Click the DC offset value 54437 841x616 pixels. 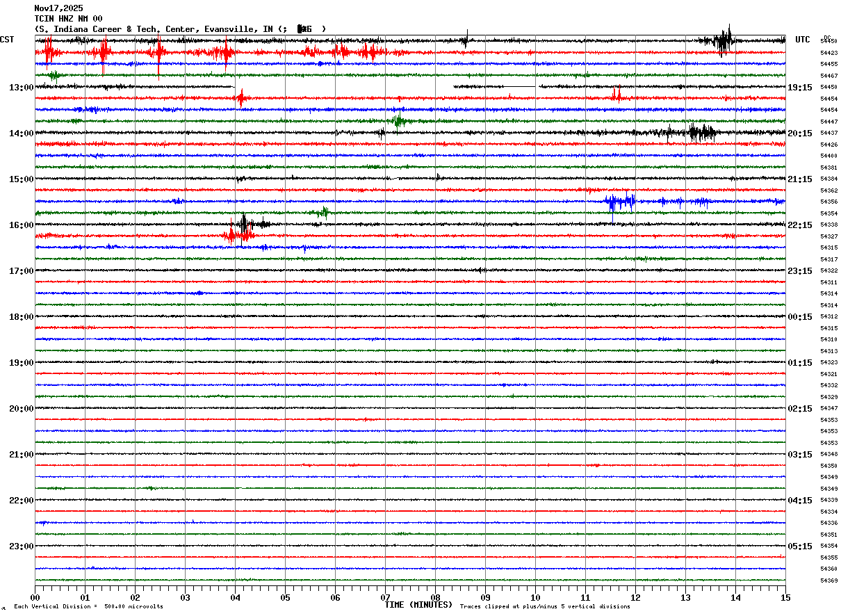pyautogui.click(x=828, y=133)
